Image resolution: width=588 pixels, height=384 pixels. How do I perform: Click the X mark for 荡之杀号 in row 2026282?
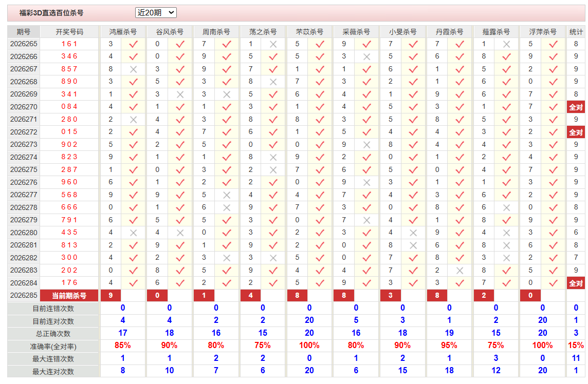(273, 258)
